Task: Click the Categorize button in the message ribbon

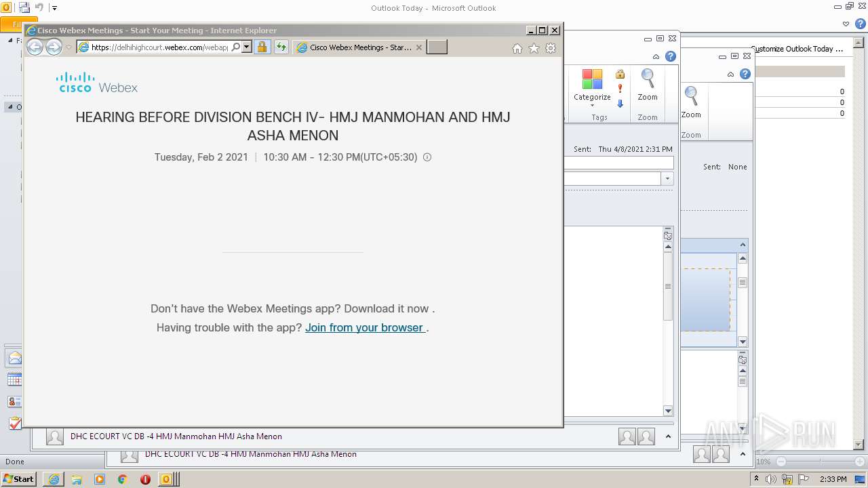Action: 592,87
